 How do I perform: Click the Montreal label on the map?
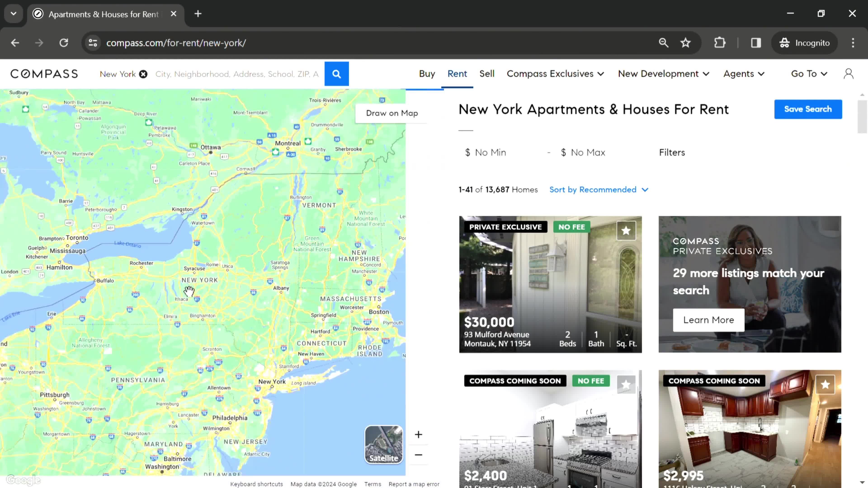pos(288,143)
